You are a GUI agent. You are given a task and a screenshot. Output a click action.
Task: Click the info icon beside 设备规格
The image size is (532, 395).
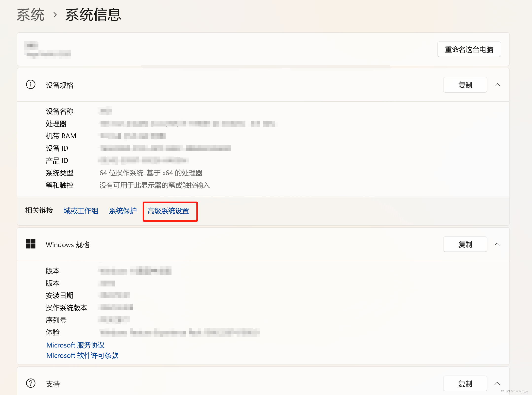[31, 85]
